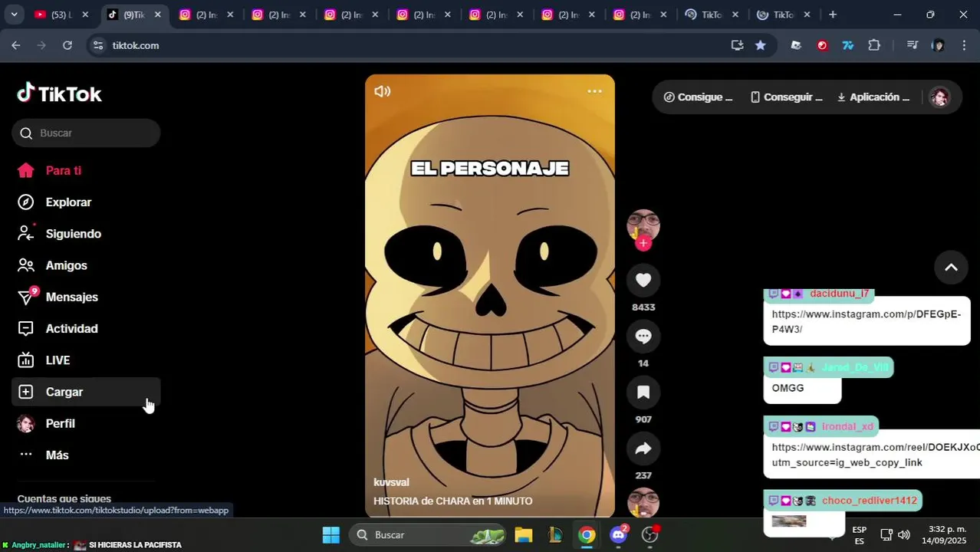Image resolution: width=980 pixels, height=552 pixels.
Task: Click the blue extension icon in toolbar
Action: tap(848, 45)
